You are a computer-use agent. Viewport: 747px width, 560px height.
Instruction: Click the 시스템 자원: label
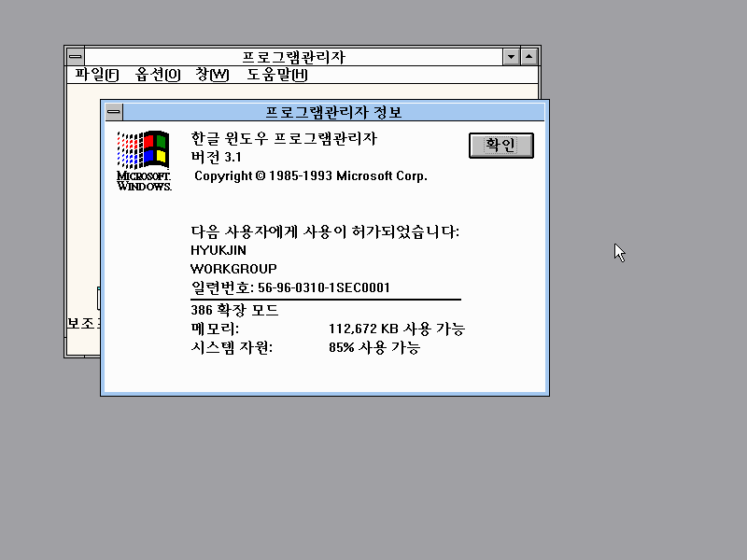click(x=232, y=347)
